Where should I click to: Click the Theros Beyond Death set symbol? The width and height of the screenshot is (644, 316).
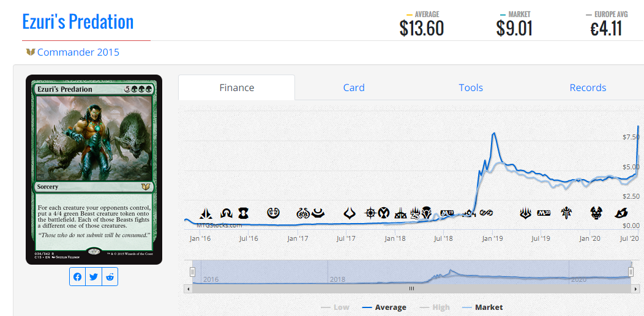596,213
